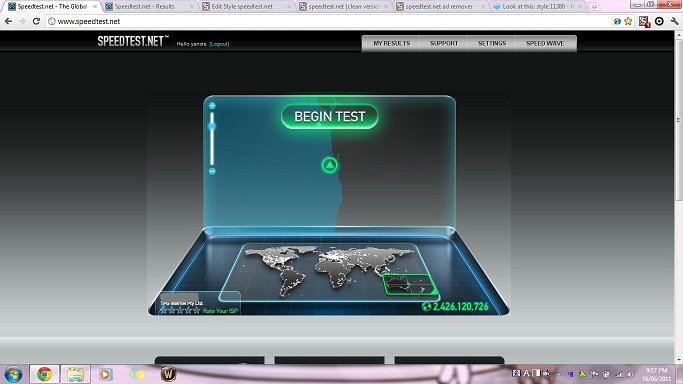The width and height of the screenshot is (683, 384).
Task: Bookmark page with star icon
Action: pos(628,21)
